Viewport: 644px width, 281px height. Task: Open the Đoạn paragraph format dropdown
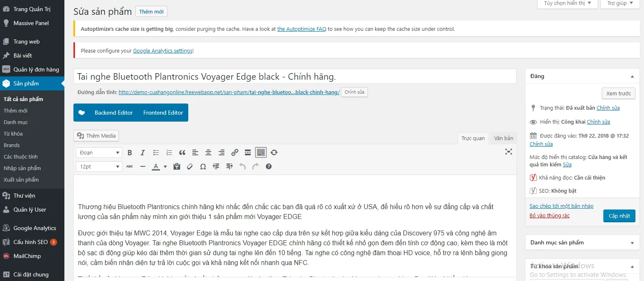tap(99, 152)
